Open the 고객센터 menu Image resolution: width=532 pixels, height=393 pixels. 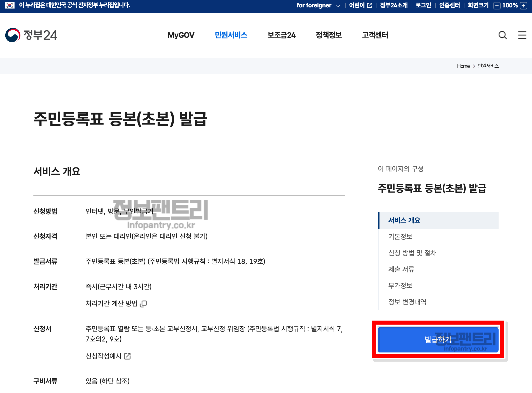click(x=375, y=35)
